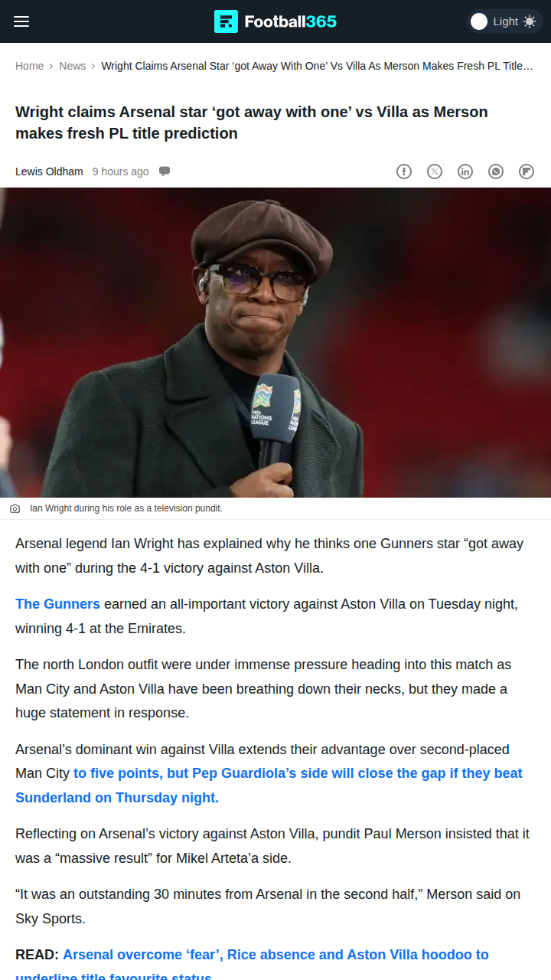The width and height of the screenshot is (551, 980).
Task: Open author Lewis Oldham's page
Action: [x=49, y=171]
